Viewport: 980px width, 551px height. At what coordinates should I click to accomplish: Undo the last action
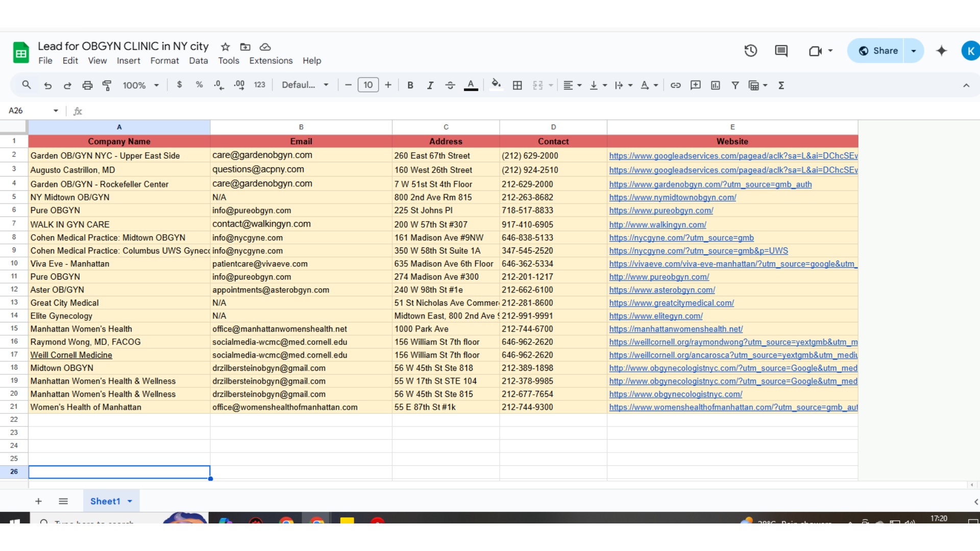point(47,85)
